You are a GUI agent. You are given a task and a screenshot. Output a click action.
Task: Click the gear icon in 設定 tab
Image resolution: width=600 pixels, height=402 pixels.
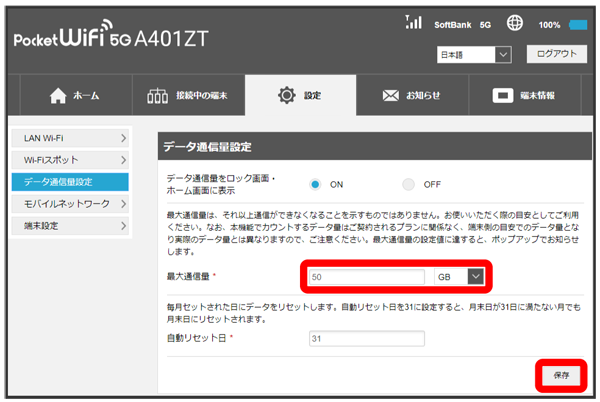286,96
